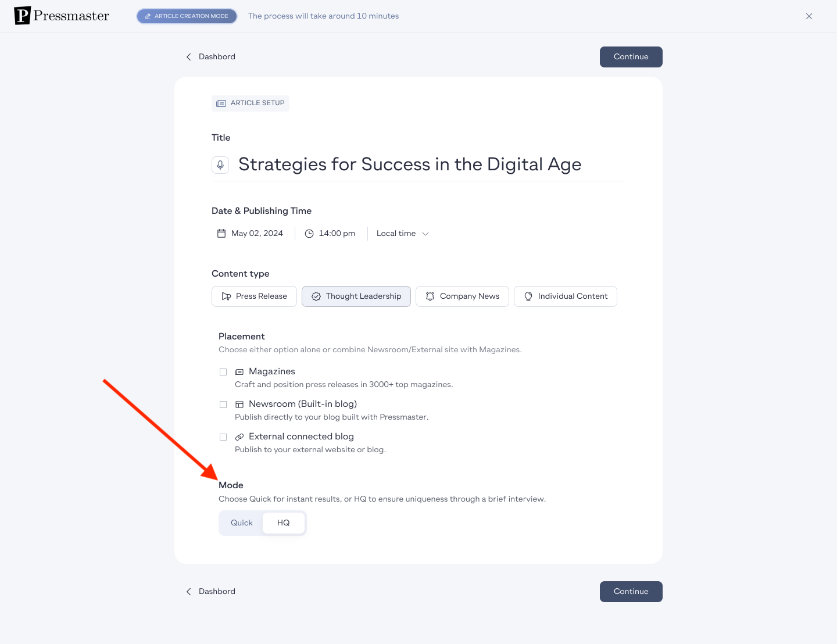Open the 14:00 pm time picker
837x644 pixels.
[x=330, y=234]
